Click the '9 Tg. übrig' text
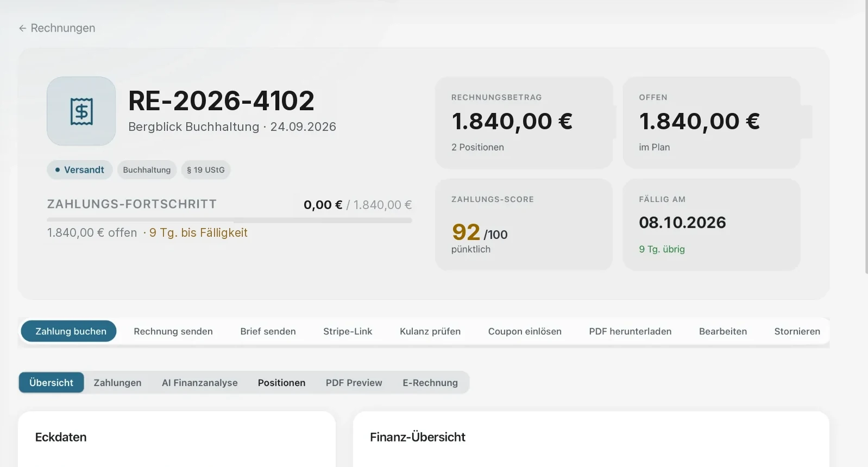The image size is (868, 467). pyautogui.click(x=662, y=249)
